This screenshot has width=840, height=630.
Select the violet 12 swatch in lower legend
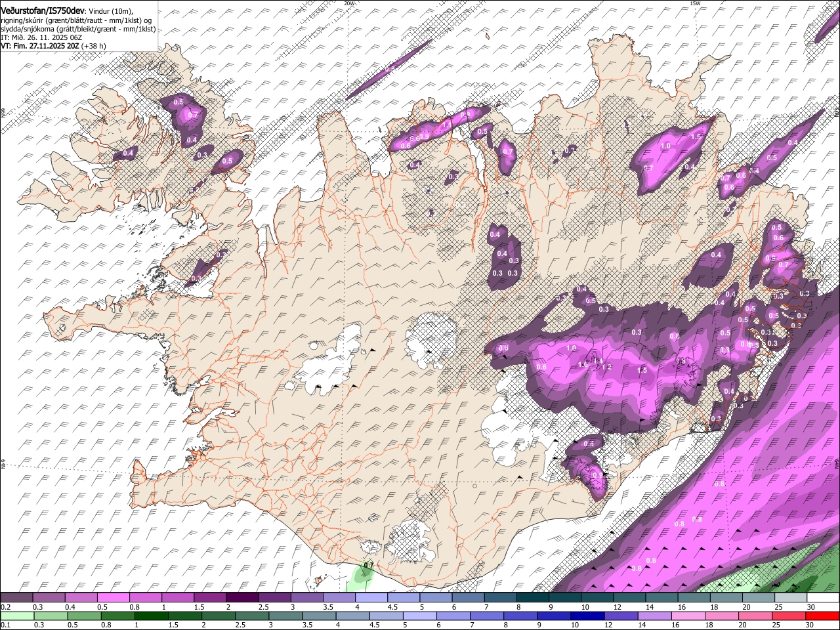pyautogui.click(x=621, y=616)
